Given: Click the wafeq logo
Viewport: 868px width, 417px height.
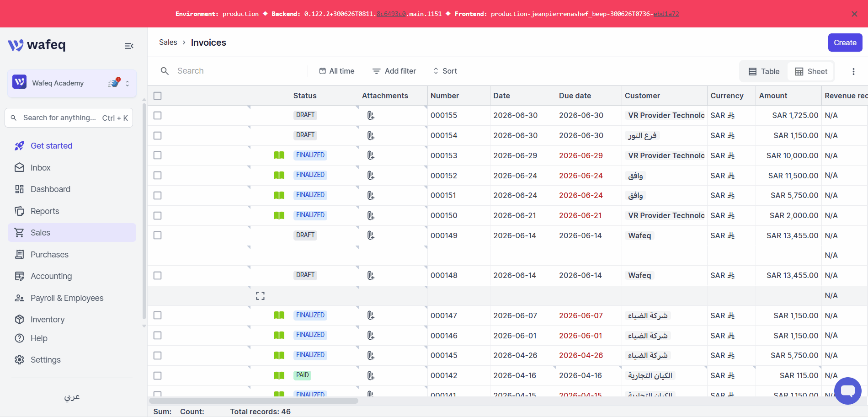Looking at the screenshot, I should coord(37,45).
